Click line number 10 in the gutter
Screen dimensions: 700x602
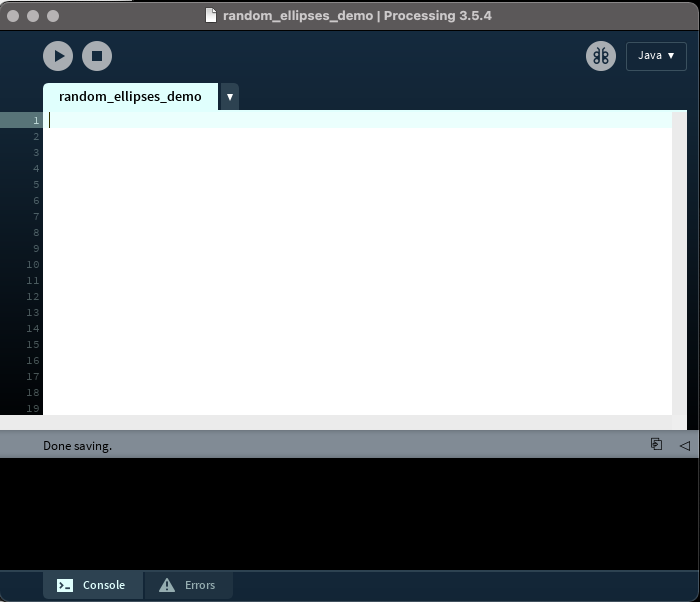pyautogui.click(x=33, y=264)
